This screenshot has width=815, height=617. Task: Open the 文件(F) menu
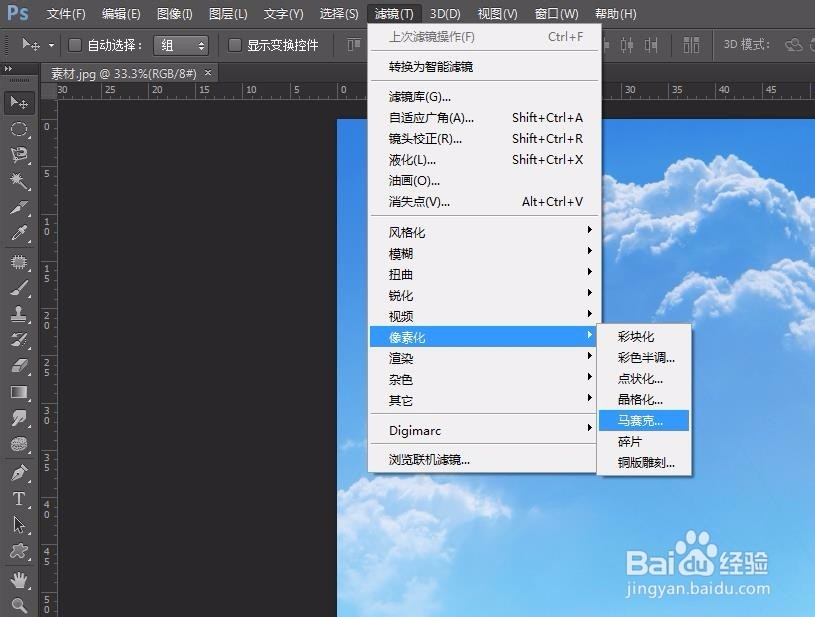tap(65, 14)
